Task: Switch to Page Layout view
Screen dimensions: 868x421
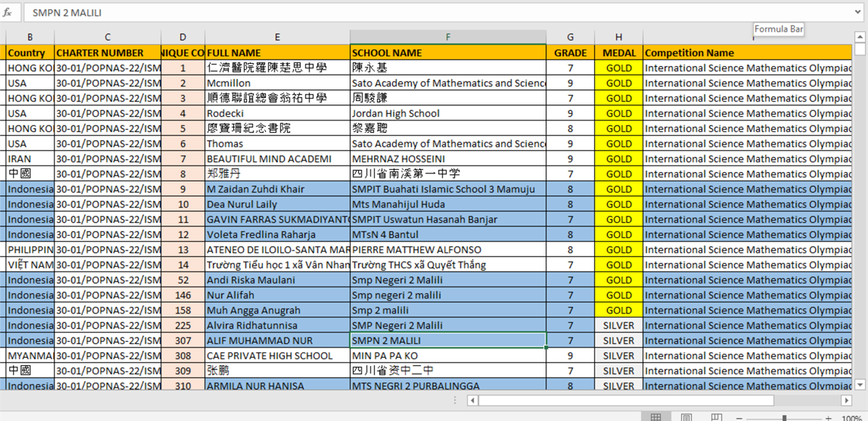Action: pos(686,417)
